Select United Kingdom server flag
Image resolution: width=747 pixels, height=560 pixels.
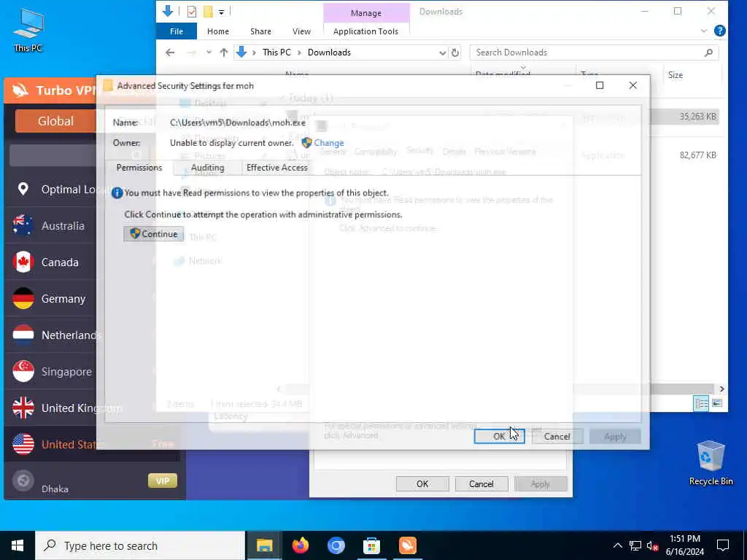coord(23,408)
